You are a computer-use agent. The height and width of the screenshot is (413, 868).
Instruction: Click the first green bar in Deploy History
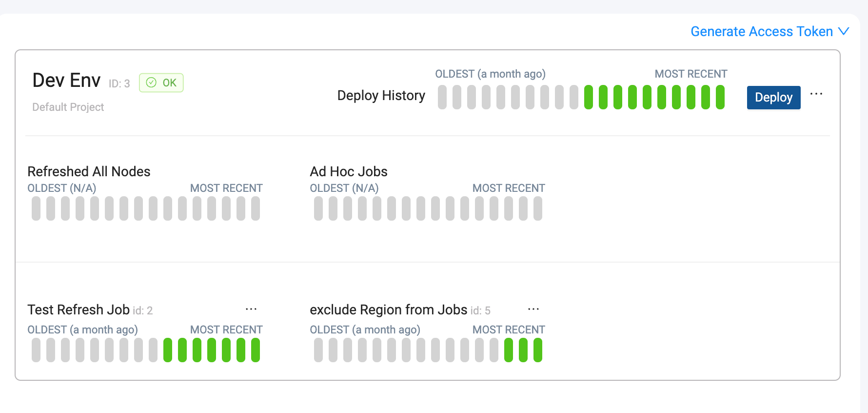pos(589,97)
